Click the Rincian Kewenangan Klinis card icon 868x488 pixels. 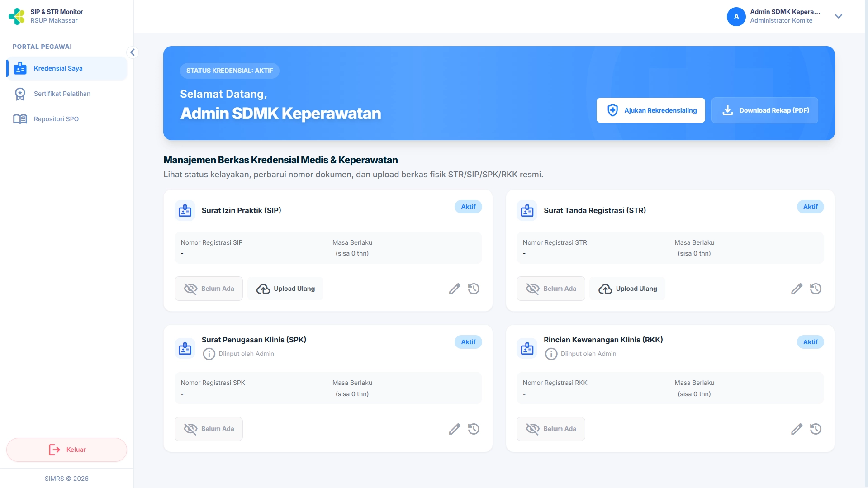click(x=527, y=348)
